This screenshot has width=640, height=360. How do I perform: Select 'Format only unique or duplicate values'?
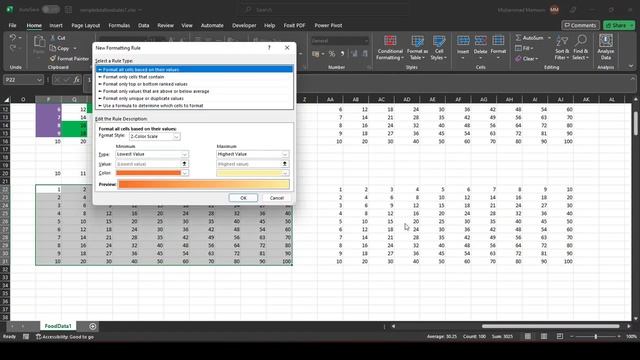(194, 98)
